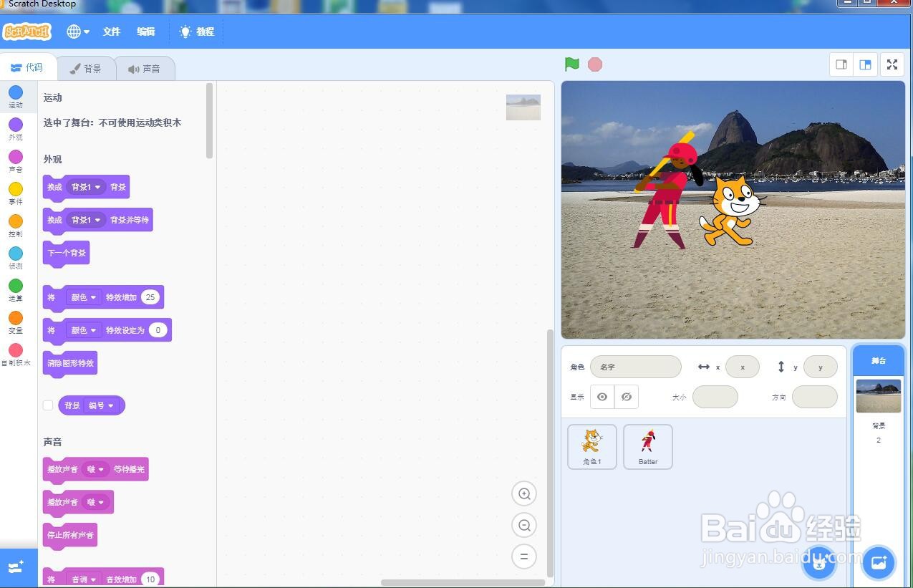Select the 运算 block category
The width and height of the screenshot is (913, 588).
click(16, 290)
